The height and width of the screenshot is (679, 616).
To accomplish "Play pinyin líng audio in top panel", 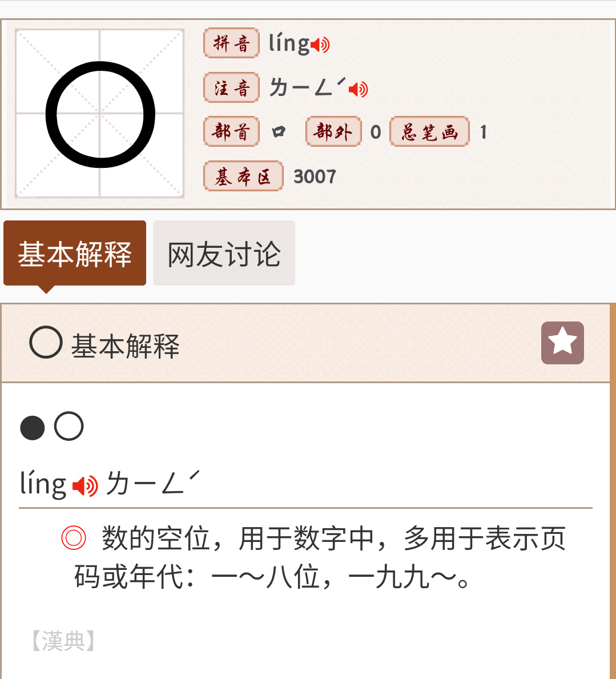I will tap(321, 45).
